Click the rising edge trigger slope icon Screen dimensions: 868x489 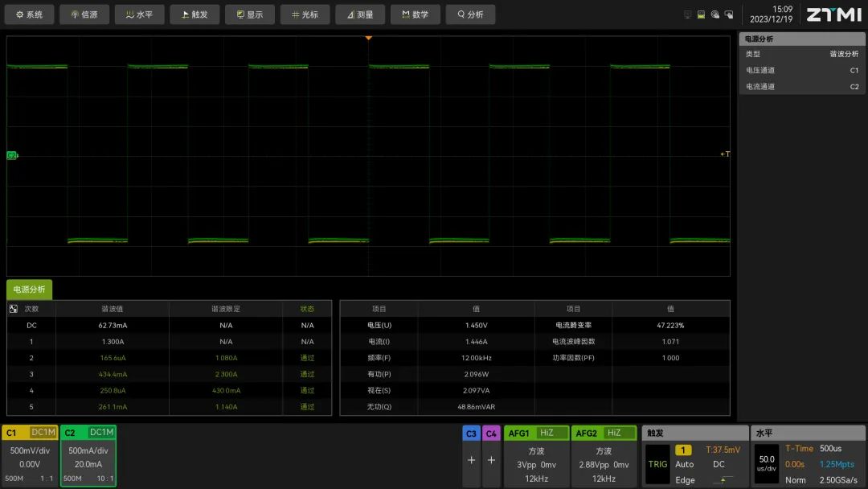pyautogui.click(x=725, y=479)
